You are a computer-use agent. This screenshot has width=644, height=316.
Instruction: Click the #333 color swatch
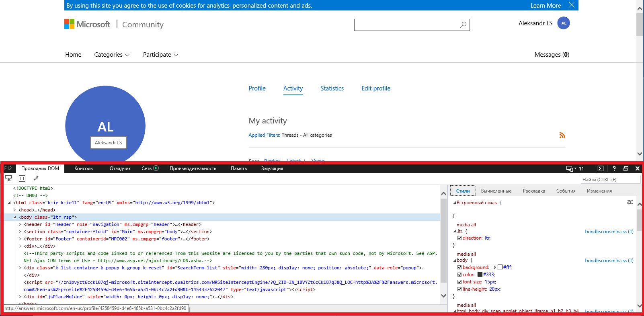[x=480, y=275]
